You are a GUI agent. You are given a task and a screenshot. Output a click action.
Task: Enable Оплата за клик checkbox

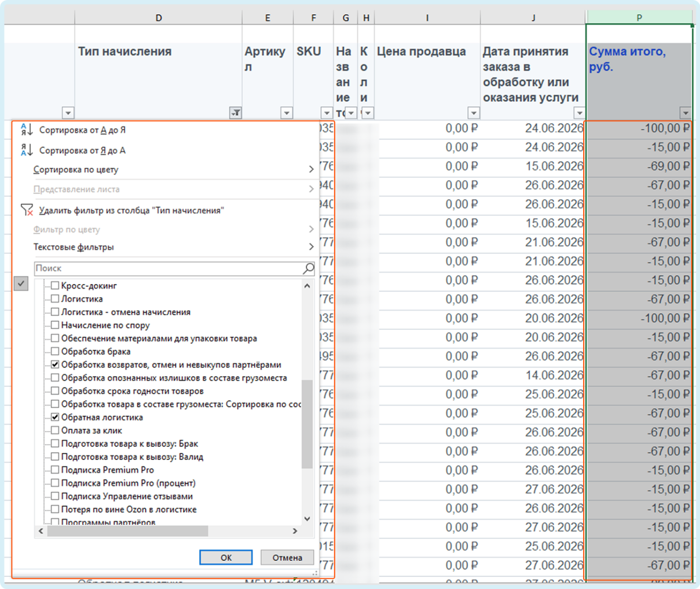coord(55,431)
